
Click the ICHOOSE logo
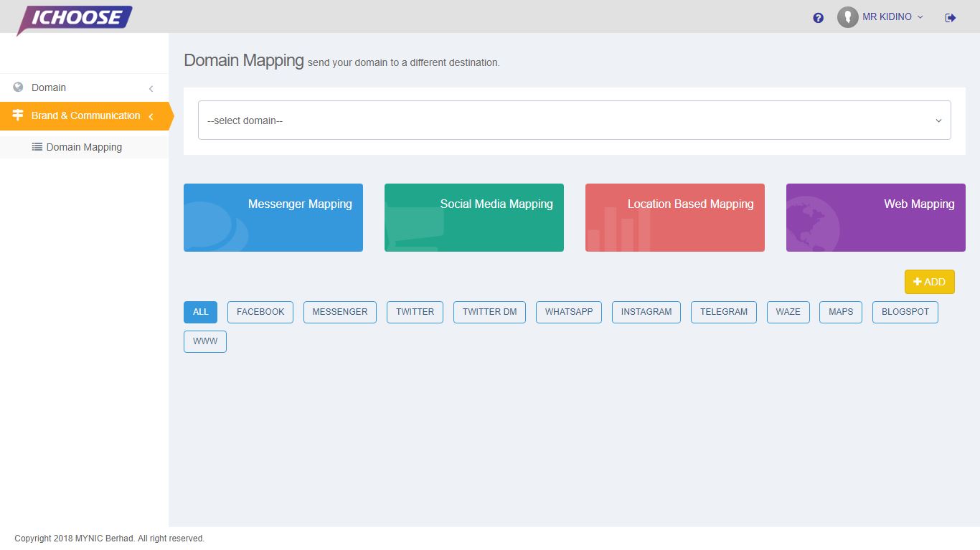click(75, 19)
